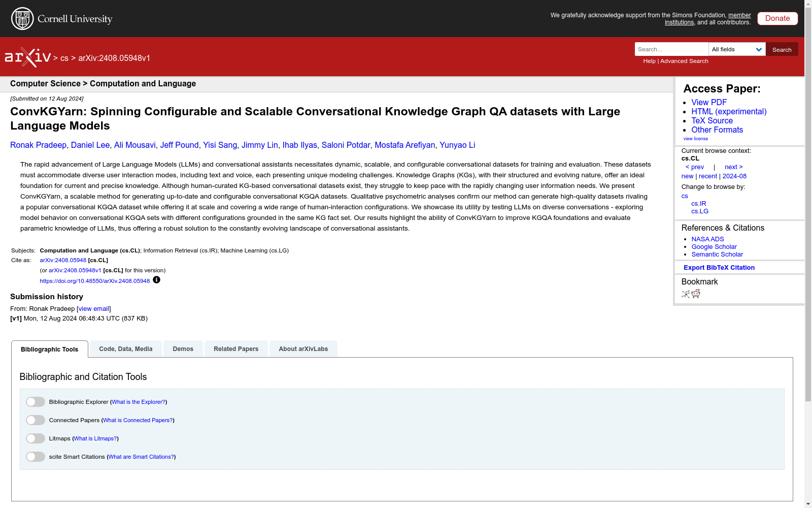812x508 pixels.
Task: Open the Related Papers tab
Action: pos(236,349)
